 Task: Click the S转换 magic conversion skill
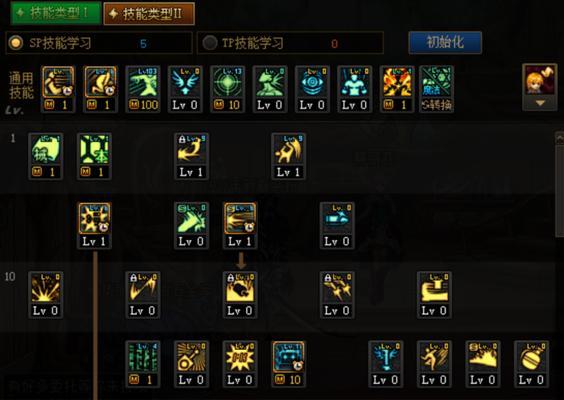tap(436, 89)
